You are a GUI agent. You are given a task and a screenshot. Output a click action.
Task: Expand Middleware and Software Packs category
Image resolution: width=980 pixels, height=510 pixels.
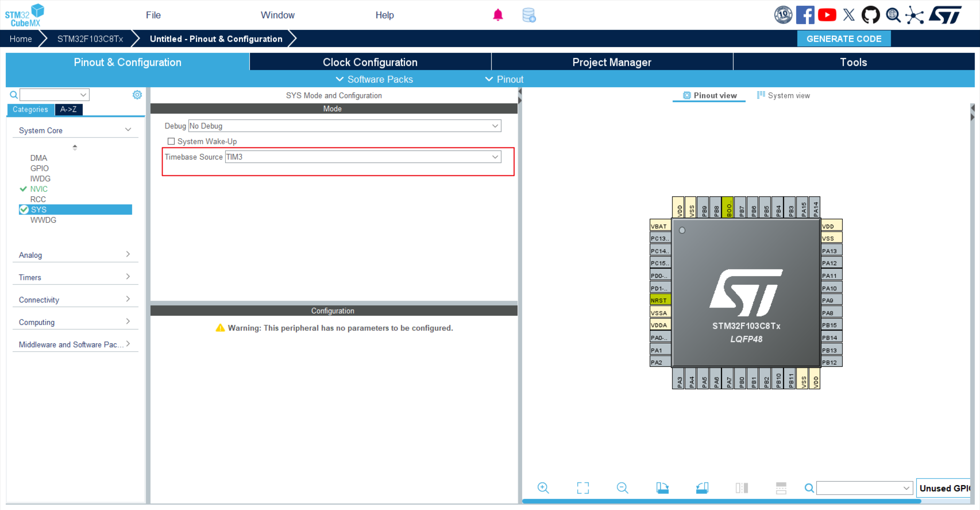[75, 344]
